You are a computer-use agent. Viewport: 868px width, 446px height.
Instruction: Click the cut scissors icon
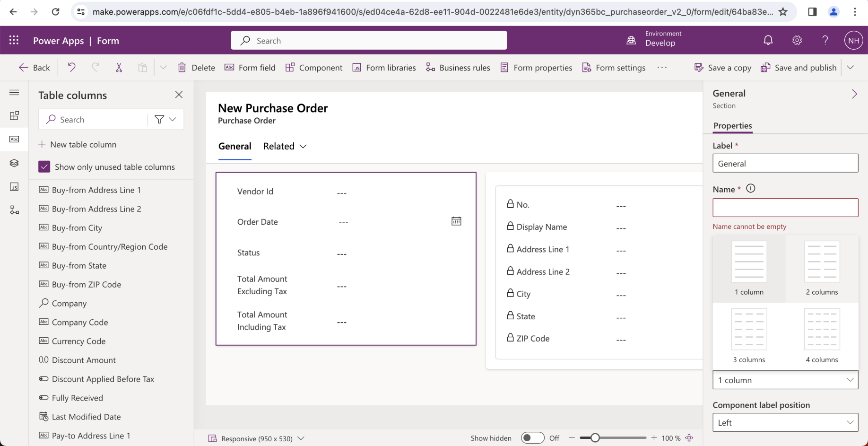(x=119, y=68)
